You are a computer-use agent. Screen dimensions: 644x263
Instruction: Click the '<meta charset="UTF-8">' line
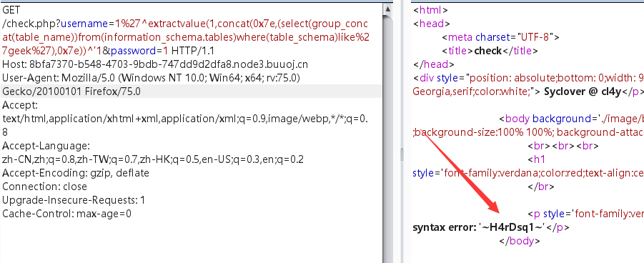pos(500,37)
